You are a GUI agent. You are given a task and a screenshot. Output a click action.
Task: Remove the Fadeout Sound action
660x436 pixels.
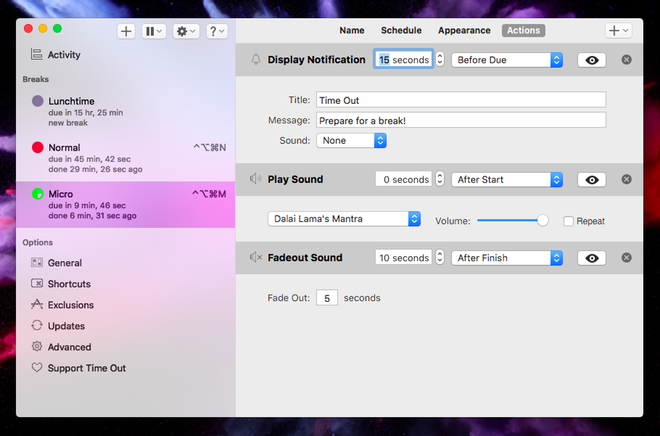click(x=627, y=258)
